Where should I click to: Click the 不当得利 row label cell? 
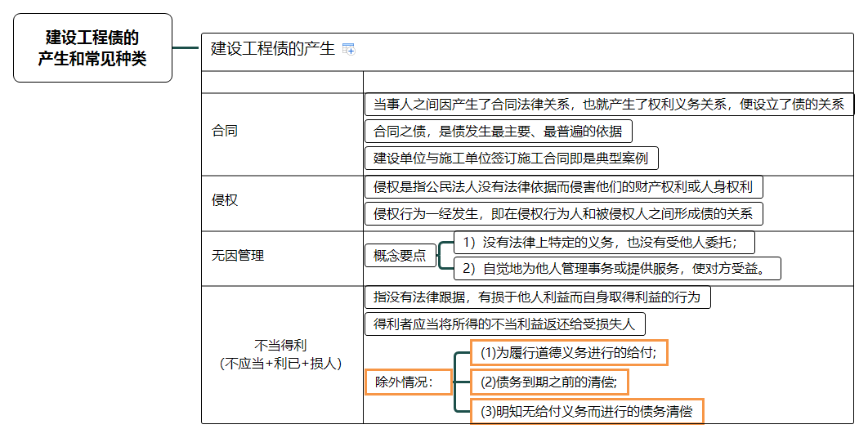(280, 355)
